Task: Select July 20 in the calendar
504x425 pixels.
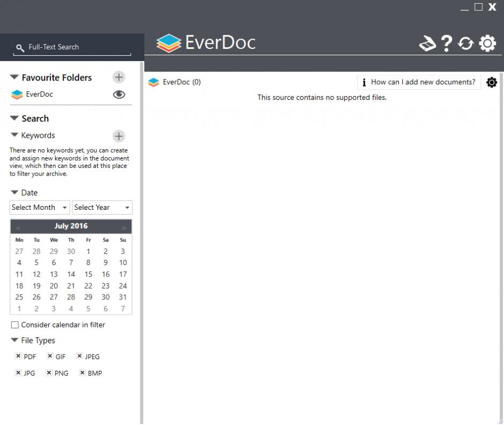Action: (x=54, y=286)
